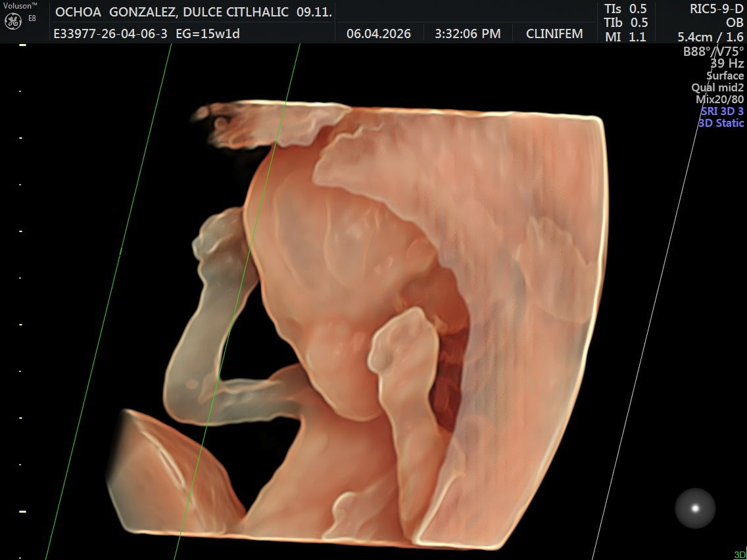The width and height of the screenshot is (747, 560).
Task: Click the TIs 0.5 value
Action: tap(625, 9)
